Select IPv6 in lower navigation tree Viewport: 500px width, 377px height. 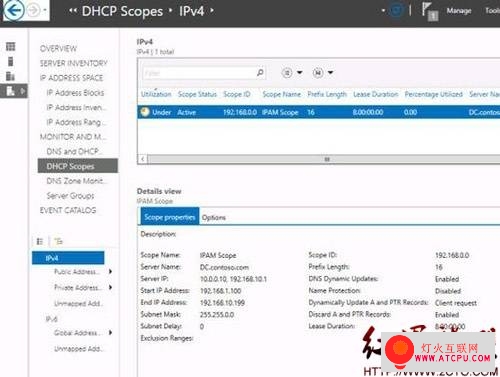pos(52,319)
